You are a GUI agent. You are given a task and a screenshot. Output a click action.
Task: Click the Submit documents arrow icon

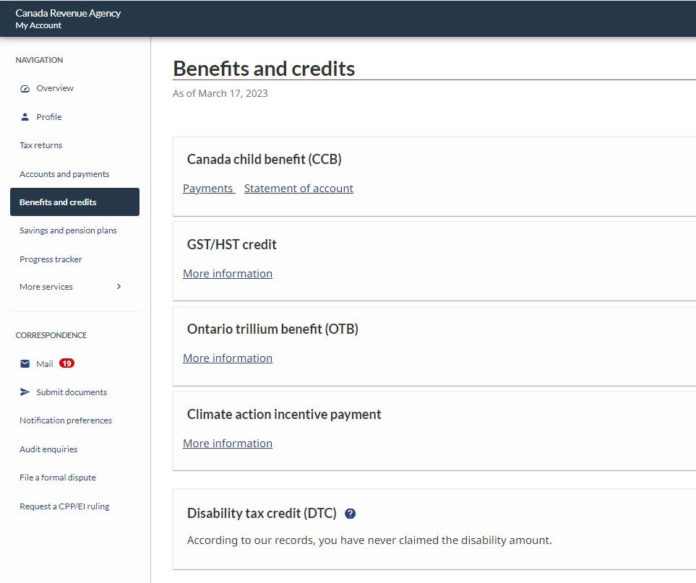(x=25, y=392)
